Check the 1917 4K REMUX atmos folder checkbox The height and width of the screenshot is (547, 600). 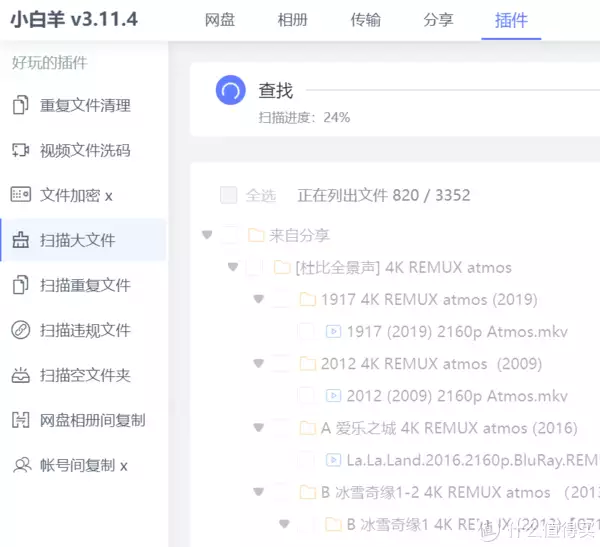280,299
